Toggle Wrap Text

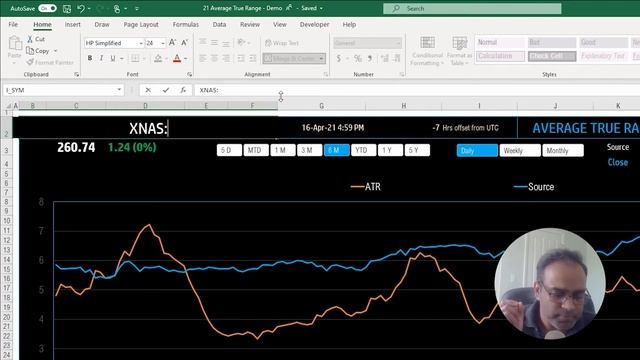pos(282,43)
